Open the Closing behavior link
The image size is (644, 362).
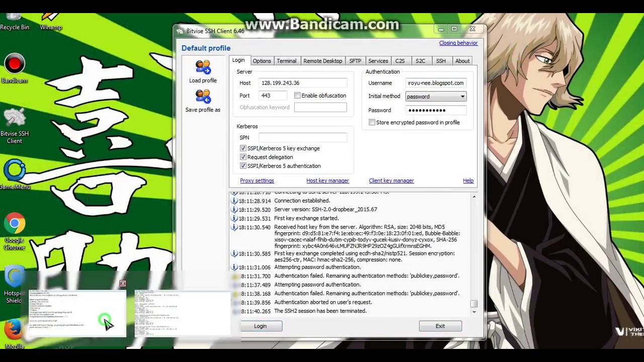(458, 43)
